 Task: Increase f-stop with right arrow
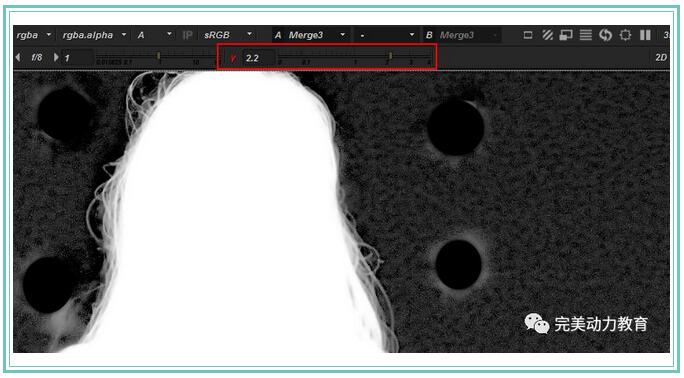pos(56,57)
